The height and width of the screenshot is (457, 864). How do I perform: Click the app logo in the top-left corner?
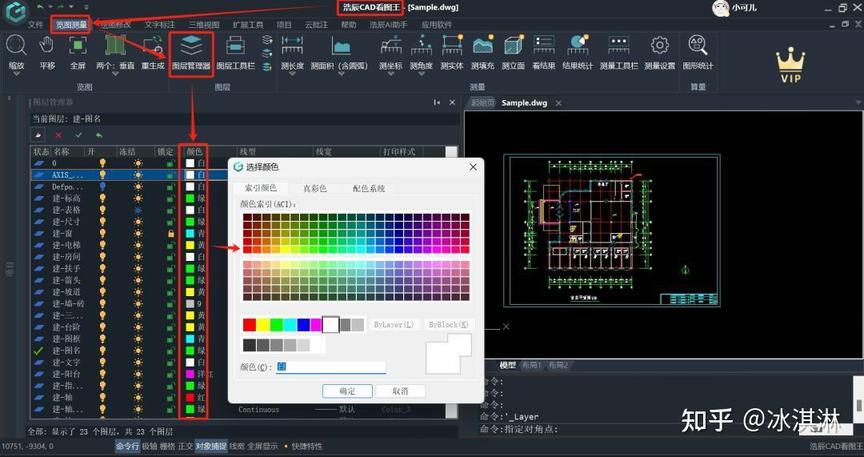pyautogui.click(x=15, y=12)
